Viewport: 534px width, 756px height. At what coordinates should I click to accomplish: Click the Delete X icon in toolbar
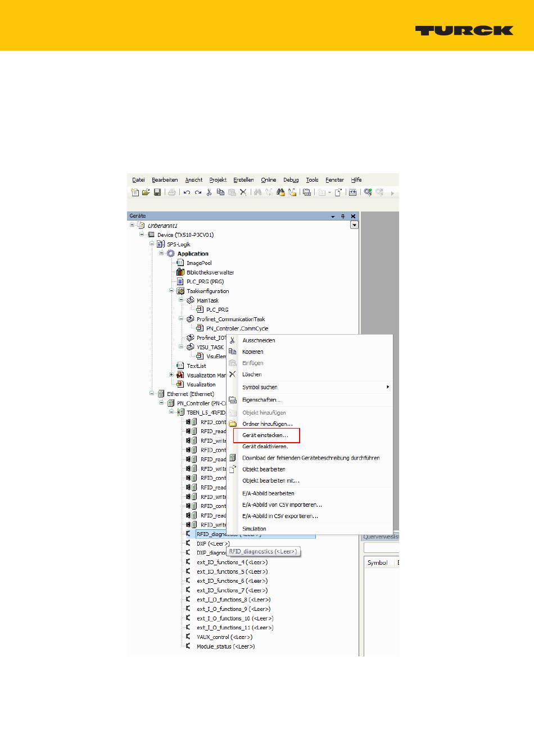(243, 192)
